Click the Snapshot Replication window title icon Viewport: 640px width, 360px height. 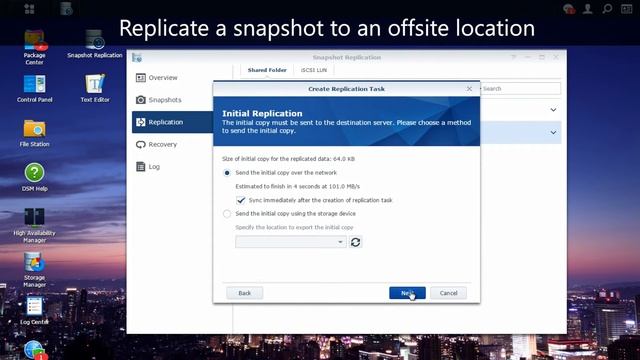coord(137,58)
